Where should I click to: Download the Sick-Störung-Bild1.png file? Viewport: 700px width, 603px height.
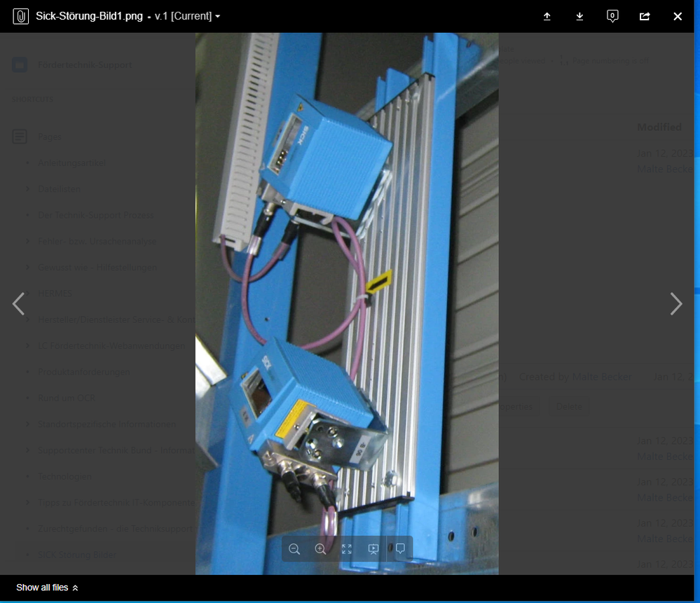point(579,17)
